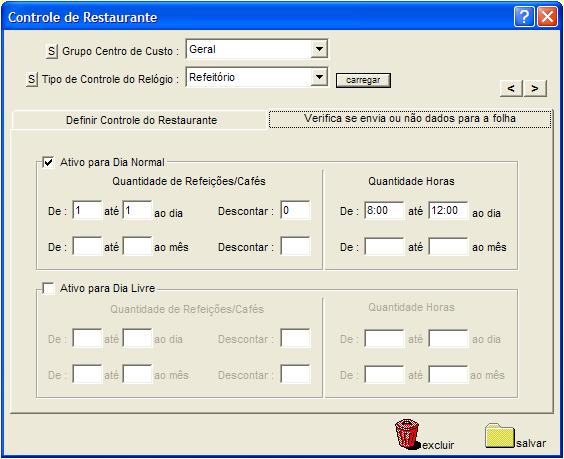This screenshot has width=564, height=459.
Task: Click the hours De field showing 8:00
Action: coord(384,210)
